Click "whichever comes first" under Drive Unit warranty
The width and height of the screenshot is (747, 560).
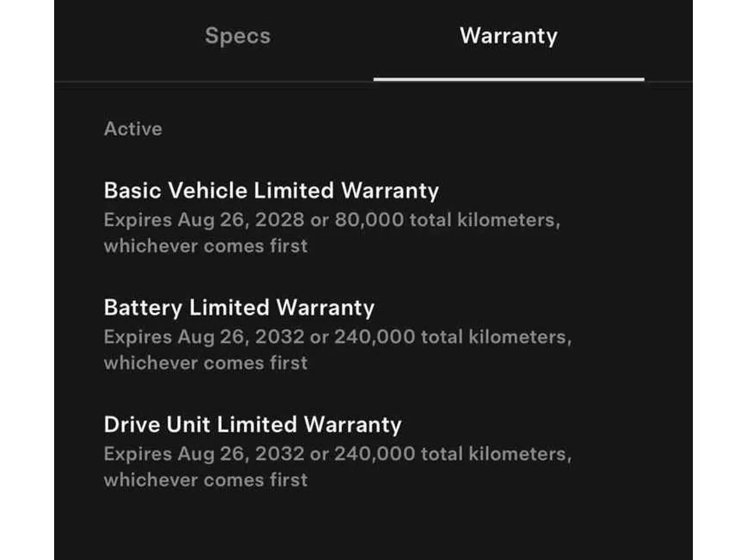pyautogui.click(x=205, y=479)
